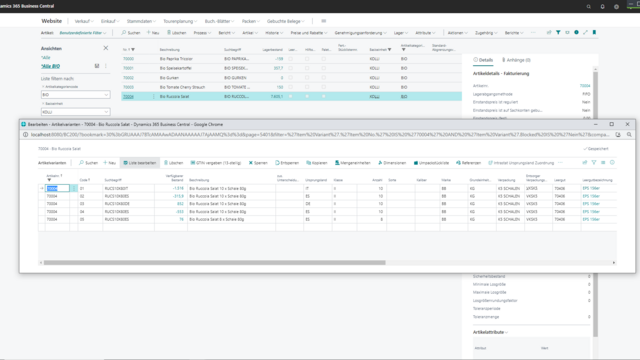Tick the Leer... checkbox in the Bio Paprika Tricolor row
The height and width of the screenshot is (360, 640).
coord(291,59)
